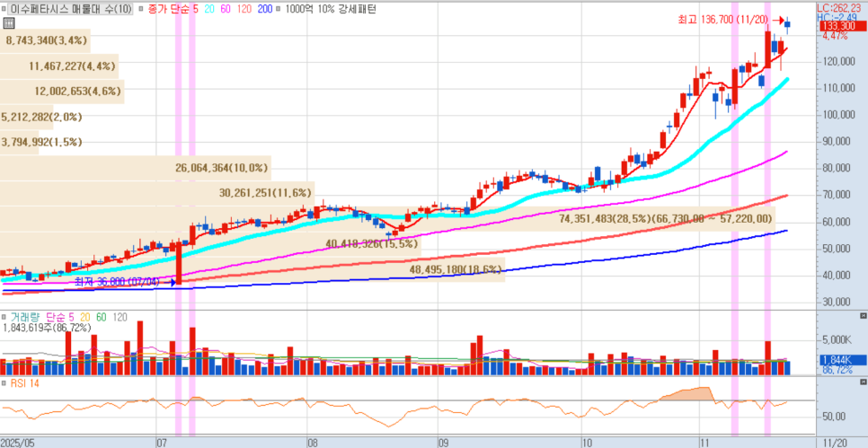Click the marker square before 1000억 10% 강세패턴
Image resolution: width=868 pixels, height=448 pixels.
[278, 9]
